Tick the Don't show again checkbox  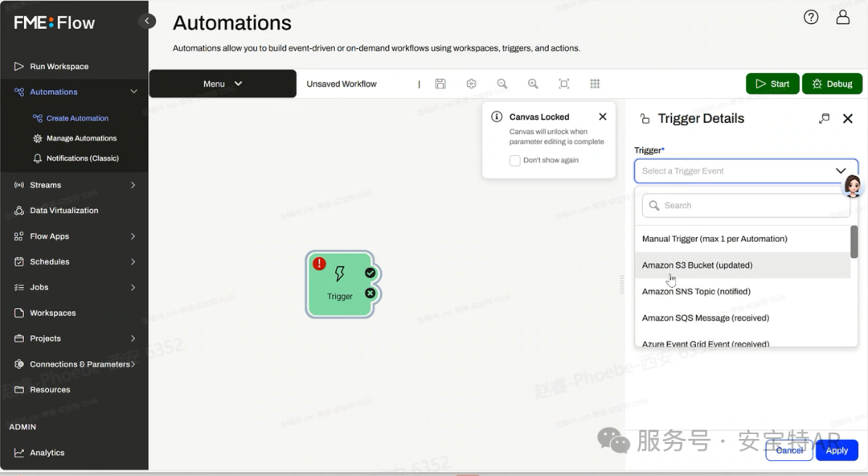pos(515,160)
